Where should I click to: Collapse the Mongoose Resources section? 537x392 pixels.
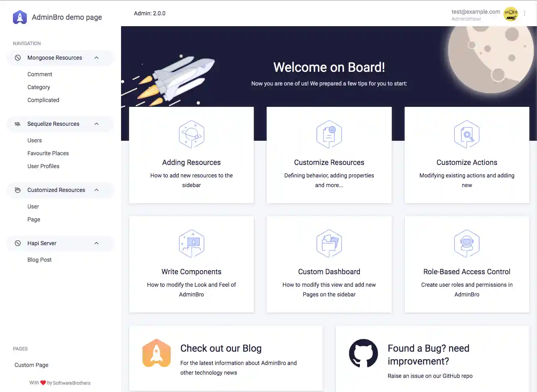(x=96, y=58)
